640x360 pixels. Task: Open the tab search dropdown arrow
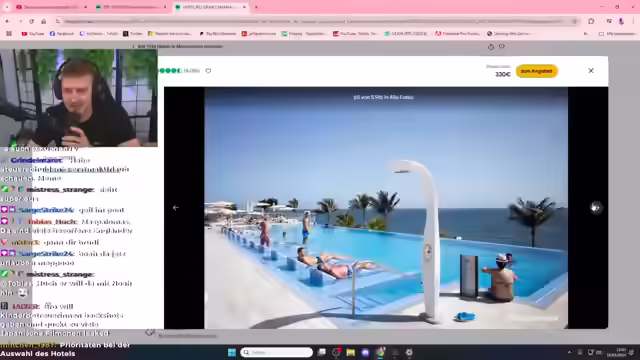[x=7, y=7]
